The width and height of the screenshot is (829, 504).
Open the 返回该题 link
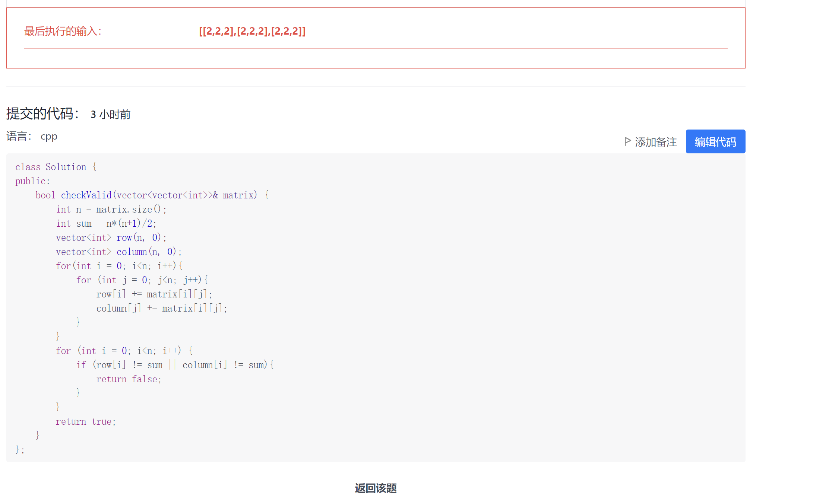(376, 488)
